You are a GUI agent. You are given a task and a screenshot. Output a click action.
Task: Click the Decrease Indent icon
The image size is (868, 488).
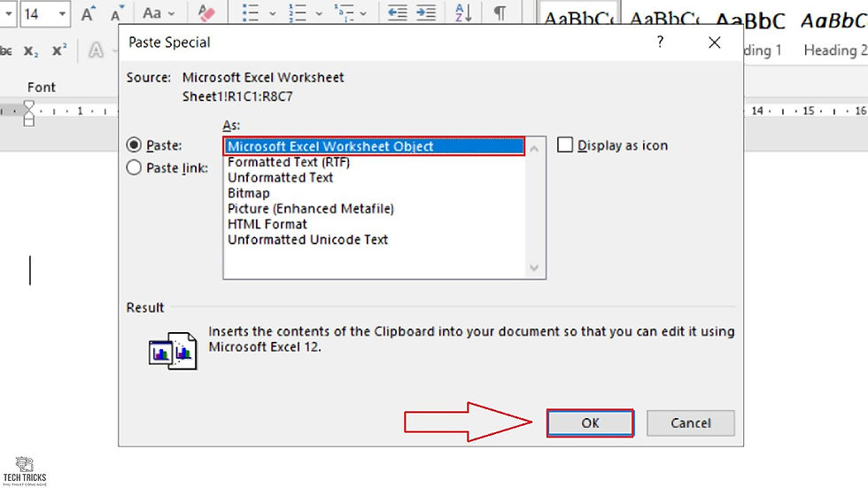pos(397,12)
